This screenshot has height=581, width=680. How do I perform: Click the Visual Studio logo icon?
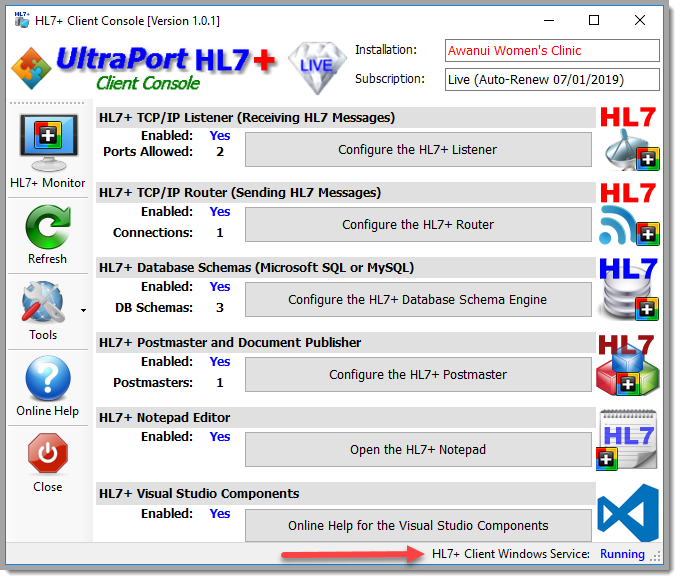(x=628, y=513)
